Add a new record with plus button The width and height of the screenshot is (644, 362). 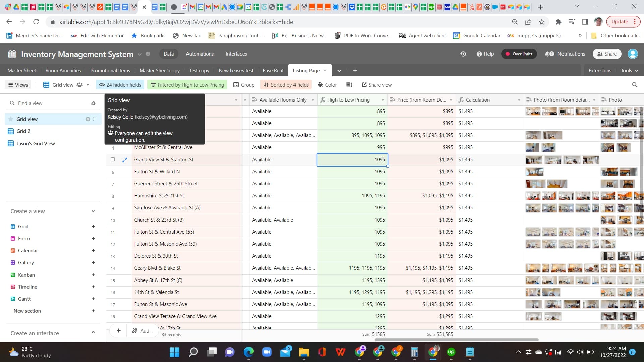coord(118,331)
